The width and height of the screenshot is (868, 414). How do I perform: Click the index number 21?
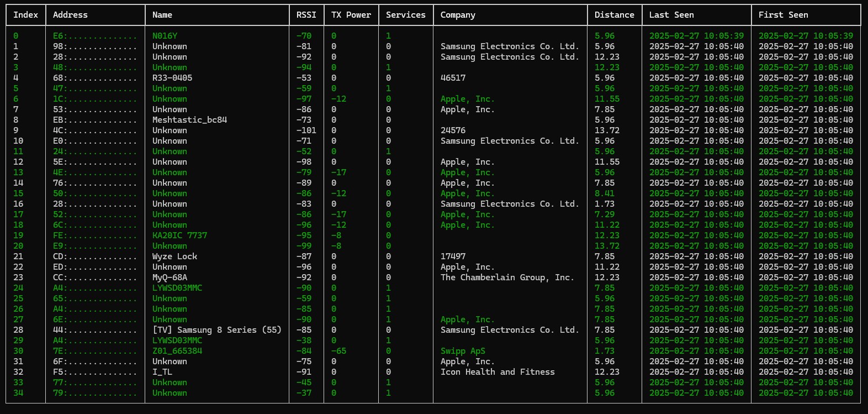(18, 256)
